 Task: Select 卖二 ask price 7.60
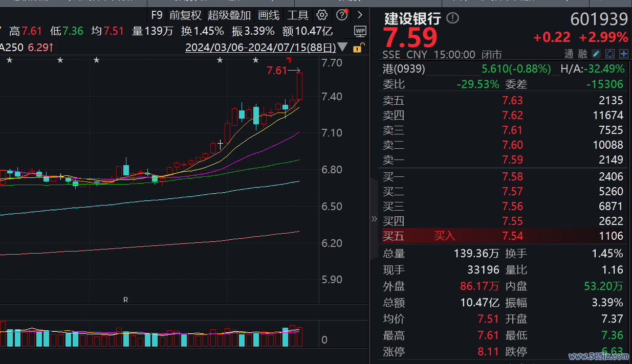(512, 145)
